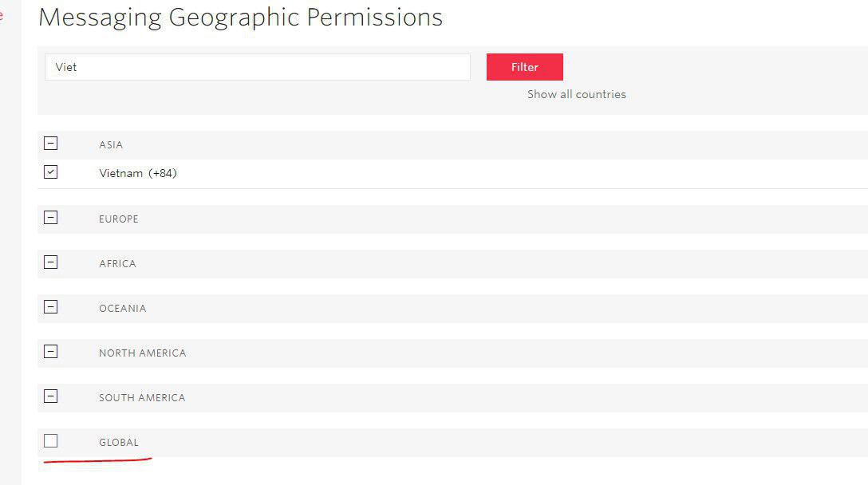Toggle the SOUTH AMERICA region box
The height and width of the screenshot is (485, 868).
point(51,396)
